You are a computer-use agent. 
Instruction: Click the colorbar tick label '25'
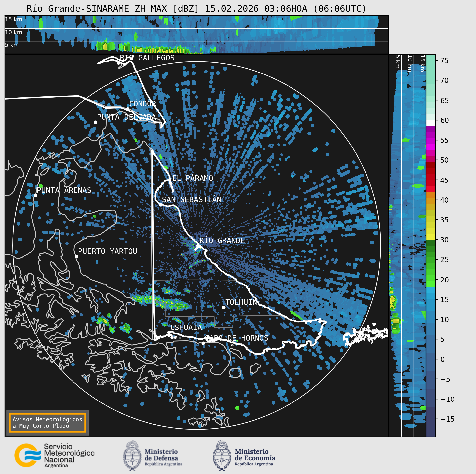444,260
